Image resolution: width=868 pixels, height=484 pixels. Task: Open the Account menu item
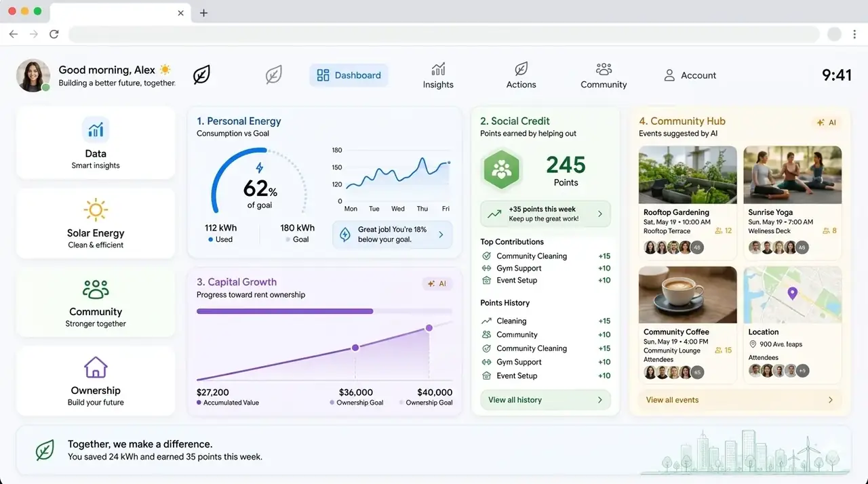[x=690, y=75]
